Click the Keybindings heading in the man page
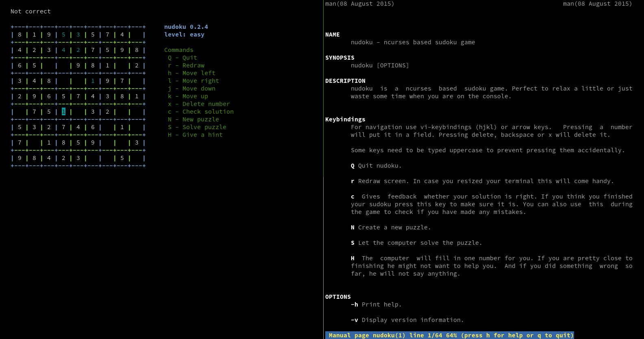 [345, 119]
